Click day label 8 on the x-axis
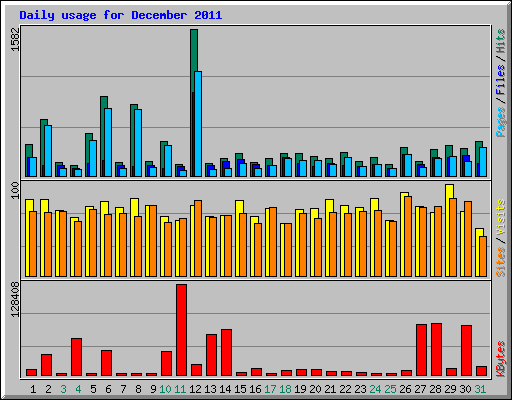The width and height of the screenshot is (512, 400). pos(138,389)
